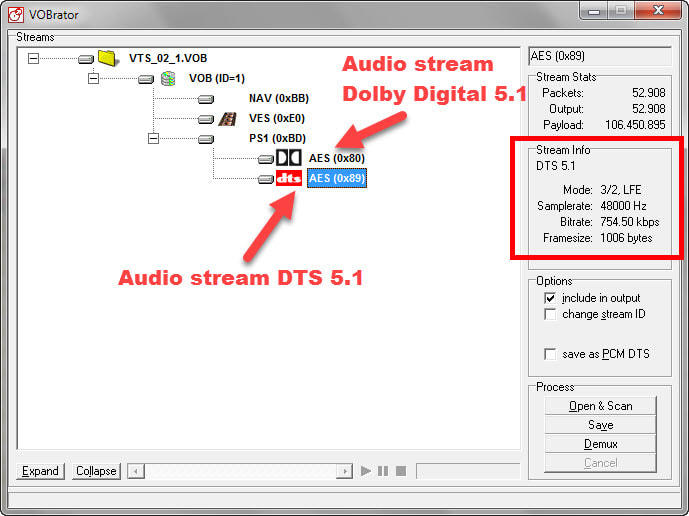The height and width of the screenshot is (516, 689).
Task: Uncheck the include in output checkbox
Action: [x=550, y=298]
